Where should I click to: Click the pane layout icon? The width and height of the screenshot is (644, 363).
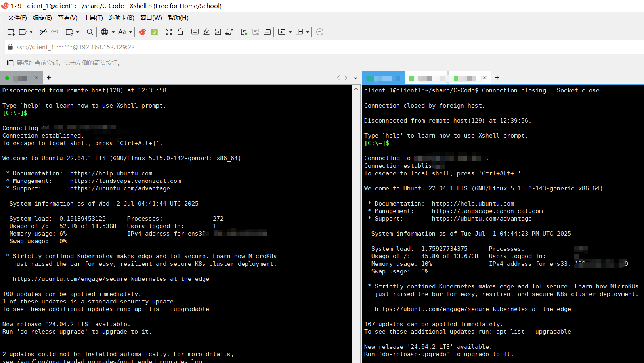click(x=299, y=32)
